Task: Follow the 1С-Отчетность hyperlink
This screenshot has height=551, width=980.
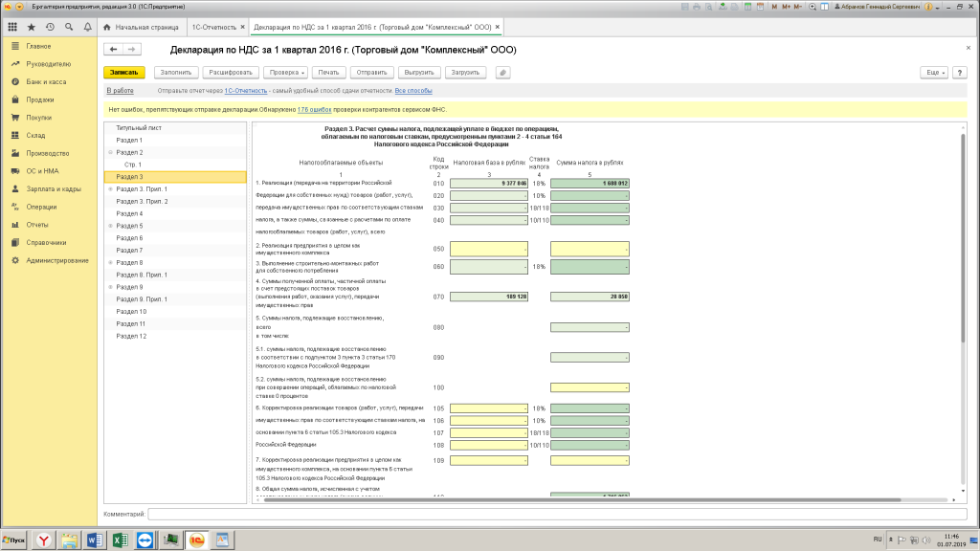Action: [246, 91]
